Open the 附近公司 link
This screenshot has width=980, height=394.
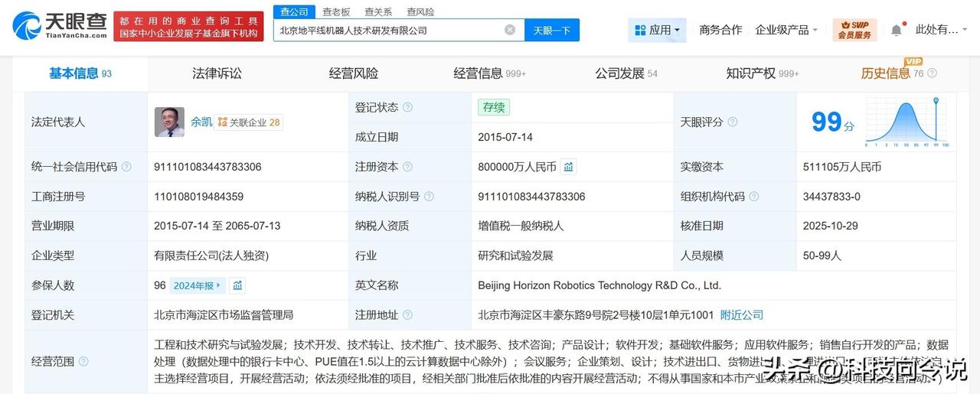point(742,314)
